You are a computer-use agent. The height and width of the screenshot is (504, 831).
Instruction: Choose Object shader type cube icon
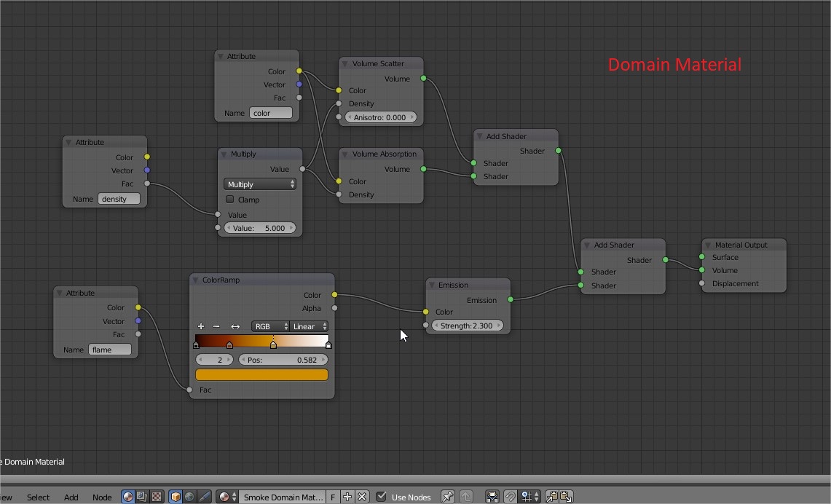(x=176, y=497)
